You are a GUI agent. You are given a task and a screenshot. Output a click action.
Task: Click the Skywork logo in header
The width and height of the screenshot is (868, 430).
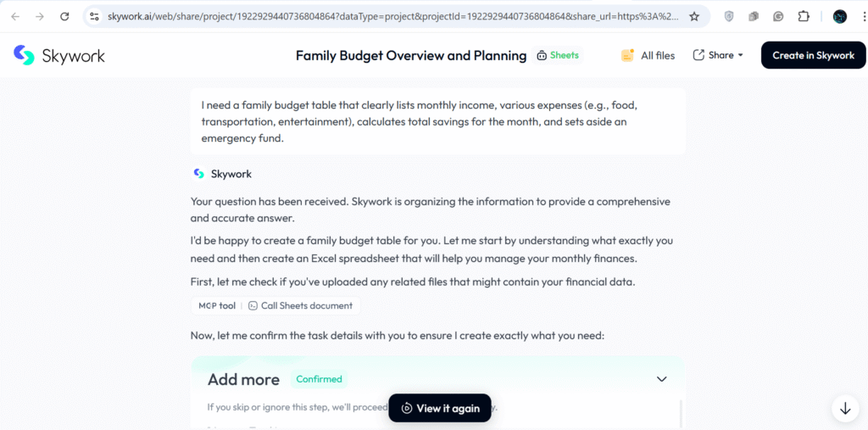59,56
